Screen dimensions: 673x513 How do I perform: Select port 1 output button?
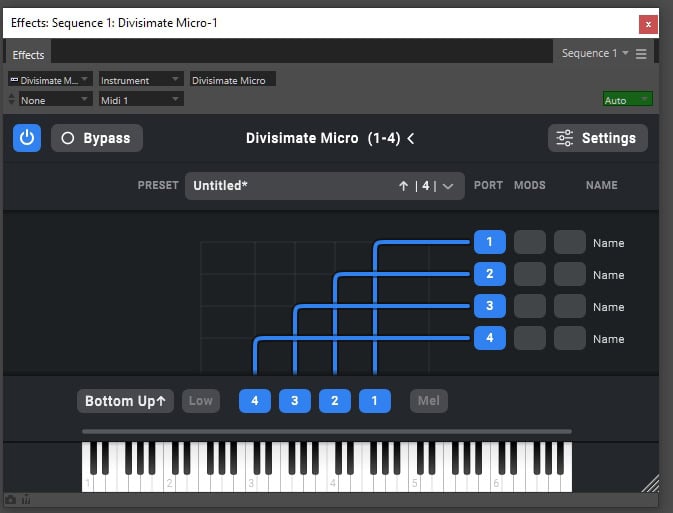tap(490, 242)
